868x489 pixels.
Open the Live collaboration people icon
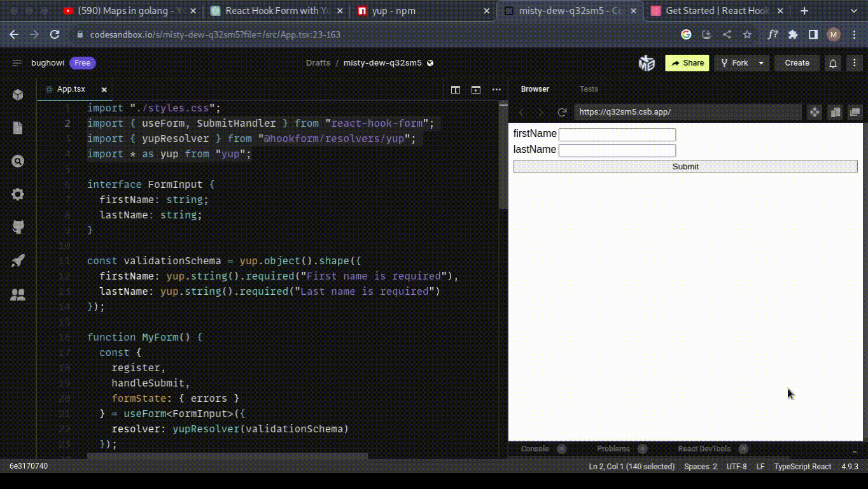click(18, 294)
